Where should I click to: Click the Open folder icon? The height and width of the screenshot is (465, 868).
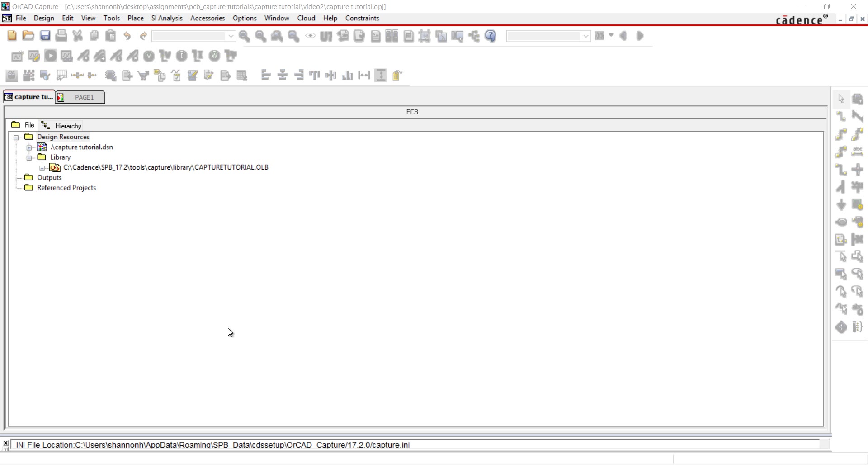28,36
